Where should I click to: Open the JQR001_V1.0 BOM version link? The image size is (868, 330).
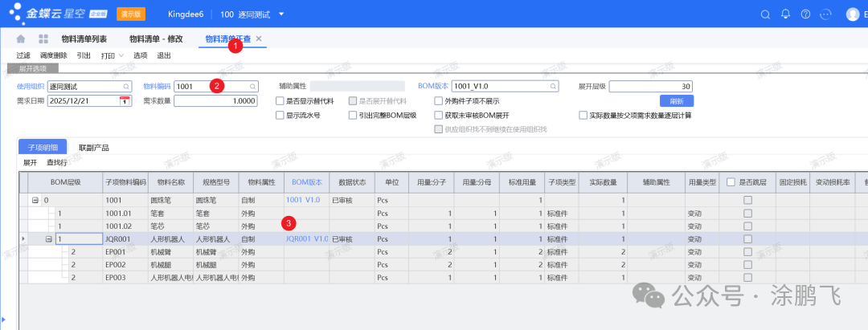click(x=306, y=239)
